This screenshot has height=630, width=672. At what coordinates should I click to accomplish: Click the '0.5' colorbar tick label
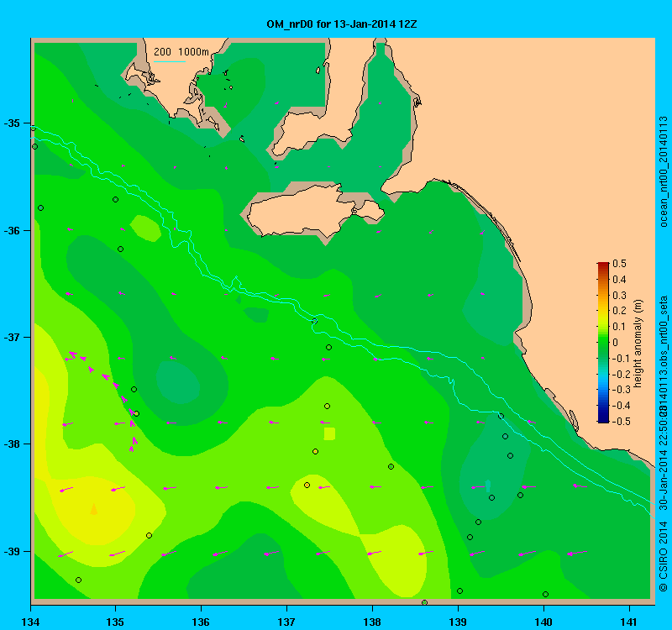(619, 263)
